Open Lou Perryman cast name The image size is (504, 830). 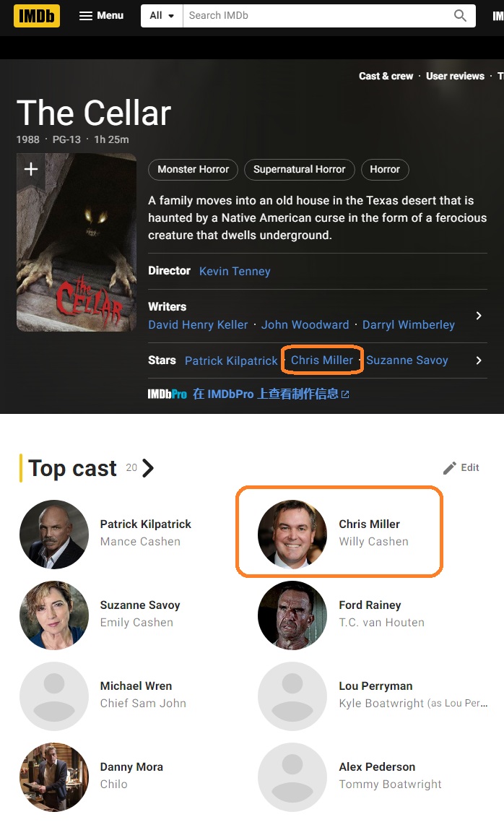pyautogui.click(x=375, y=686)
